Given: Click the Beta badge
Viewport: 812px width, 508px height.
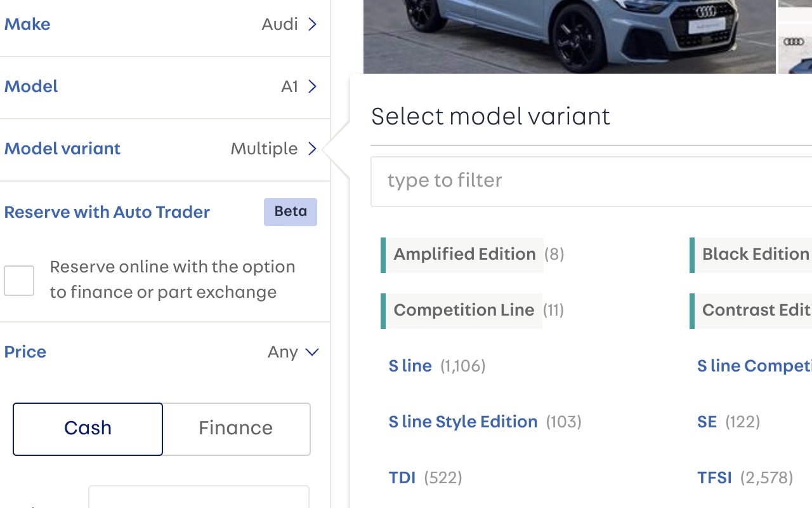Looking at the screenshot, I should point(291,212).
